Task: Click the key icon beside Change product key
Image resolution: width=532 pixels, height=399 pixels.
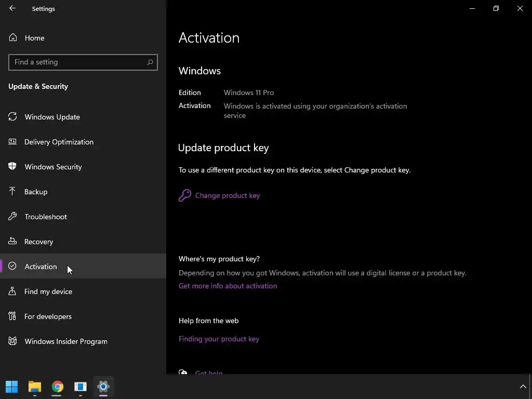Action: [185, 195]
